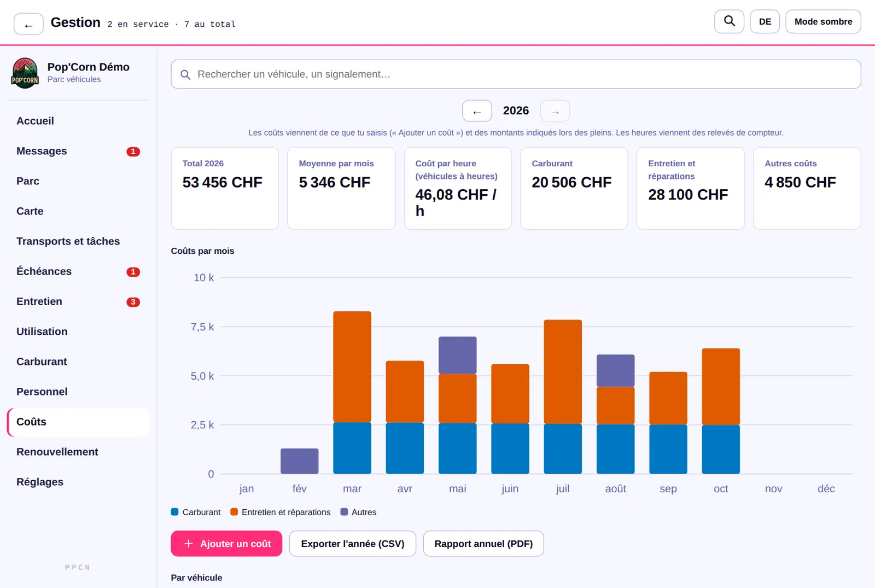The height and width of the screenshot is (588, 875).
Task: Click the Entretien badge showing 3
Action: pyautogui.click(x=133, y=302)
